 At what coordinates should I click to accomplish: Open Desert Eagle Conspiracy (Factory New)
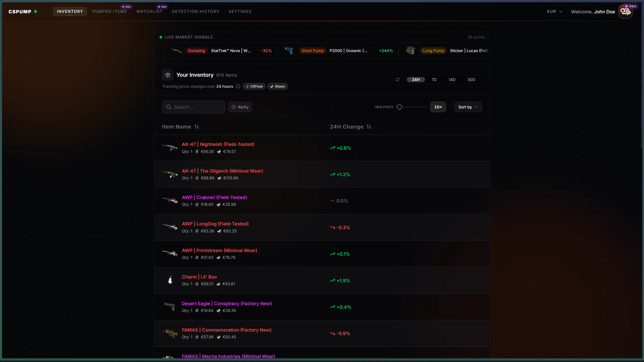227,304
